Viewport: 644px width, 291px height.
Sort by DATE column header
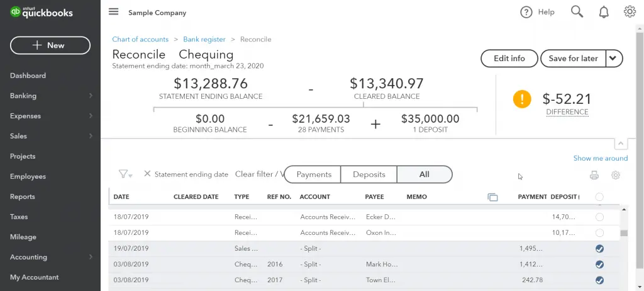click(121, 197)
